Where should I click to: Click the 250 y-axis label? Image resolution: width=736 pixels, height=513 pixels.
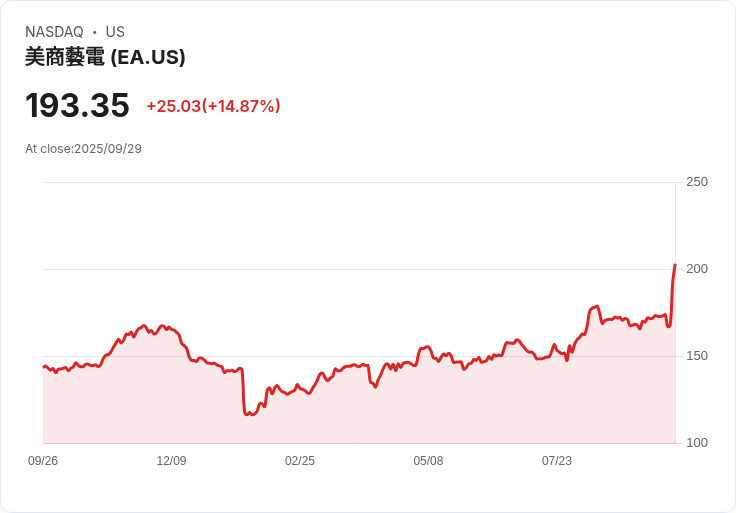point(697,182)
